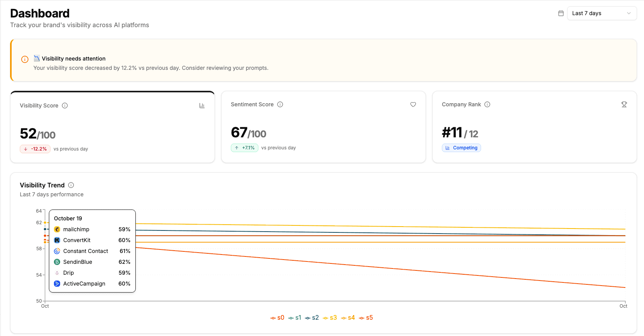The width and height of the screenshot is (644, 336).
Task: Click the +7.1% sentiment change badge
Action: click(244, 148)
